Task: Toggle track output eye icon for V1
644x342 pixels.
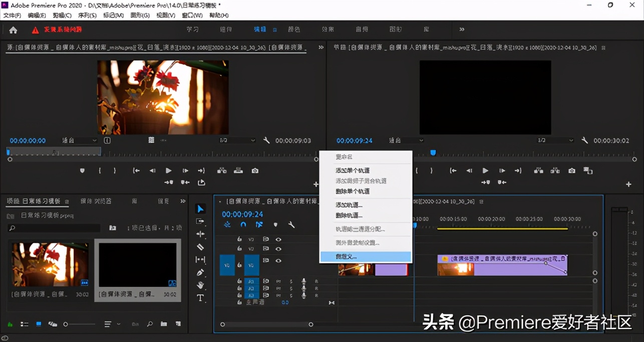Action: 278,260
